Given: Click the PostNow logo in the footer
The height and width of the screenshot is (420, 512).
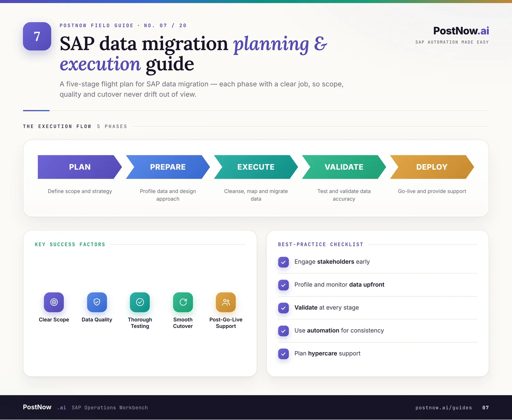Looking at the screenshot, I should pyautogui.click(x=37, y=407).
